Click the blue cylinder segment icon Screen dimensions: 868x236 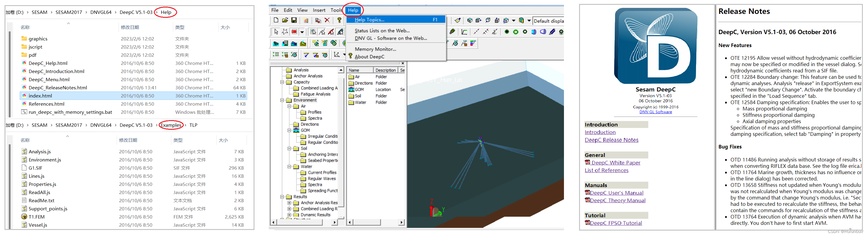point(534,32)
